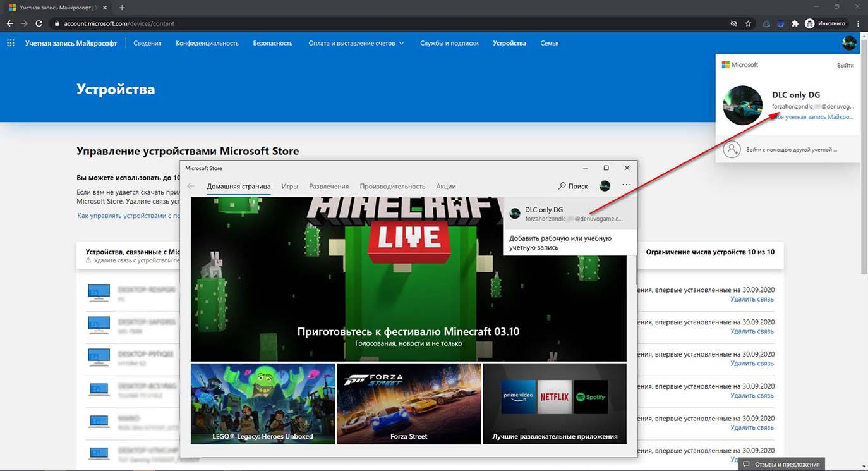Open the Семья header item

point(550,43)
